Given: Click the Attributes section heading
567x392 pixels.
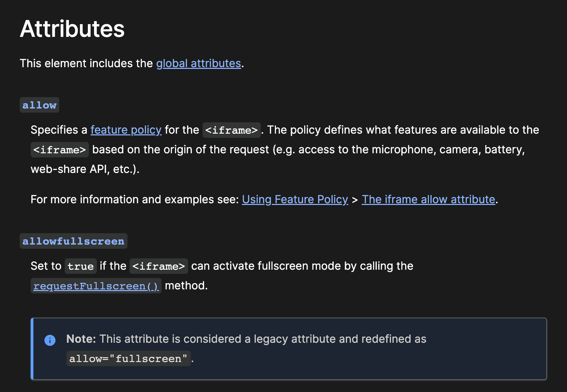Looking at the screenshot, I should 72,28.
